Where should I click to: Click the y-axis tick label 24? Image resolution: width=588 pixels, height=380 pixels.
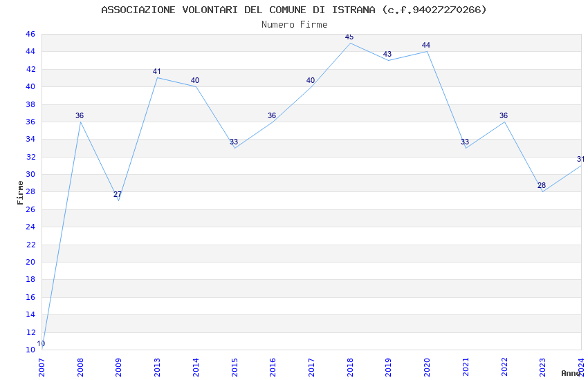(x=30, y=227)
